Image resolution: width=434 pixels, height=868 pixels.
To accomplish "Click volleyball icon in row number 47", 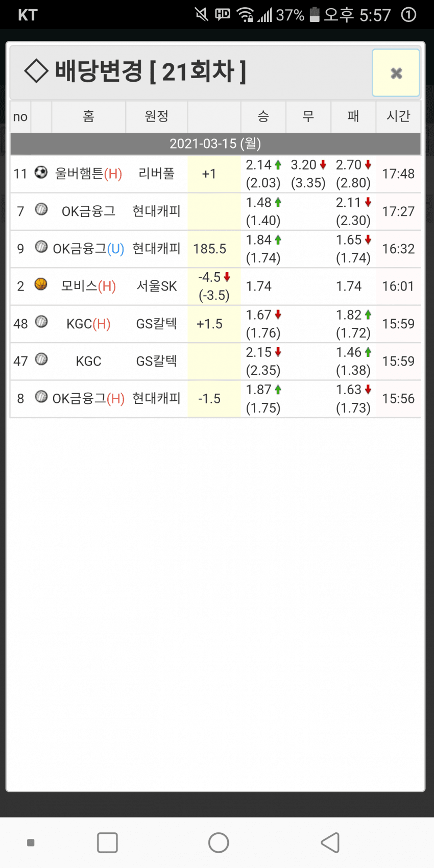I will 41,360.
